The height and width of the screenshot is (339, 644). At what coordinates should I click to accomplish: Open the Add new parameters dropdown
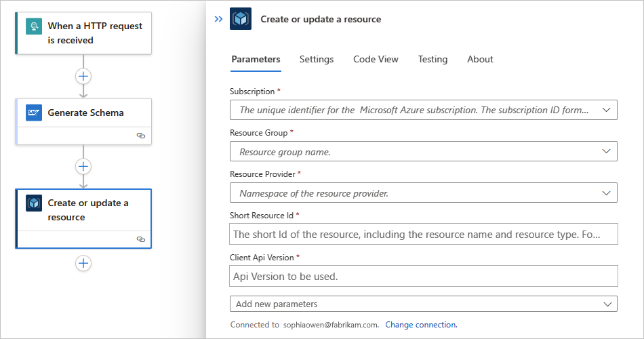click(606, 304)
